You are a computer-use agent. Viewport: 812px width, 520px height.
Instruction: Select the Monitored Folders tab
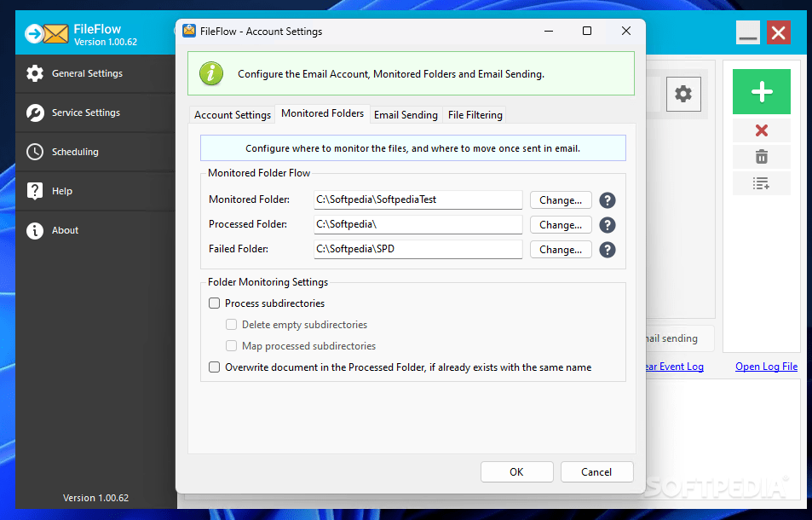pos(323,113)
